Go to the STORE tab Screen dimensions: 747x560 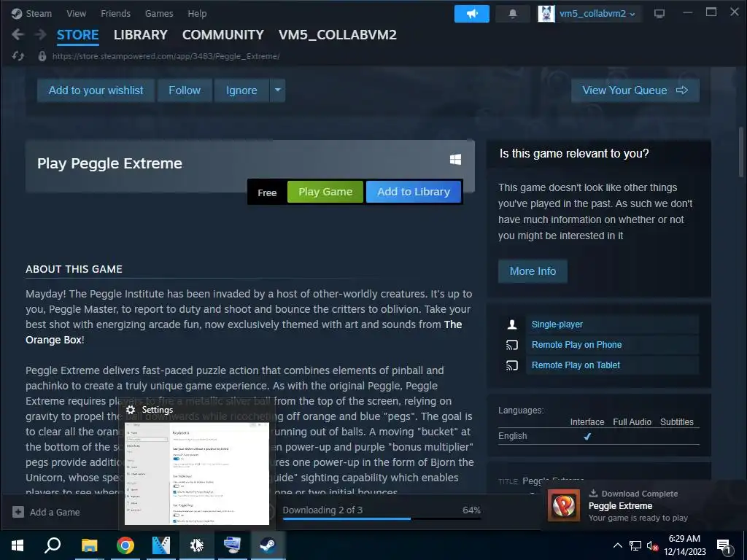click(77, 35)
